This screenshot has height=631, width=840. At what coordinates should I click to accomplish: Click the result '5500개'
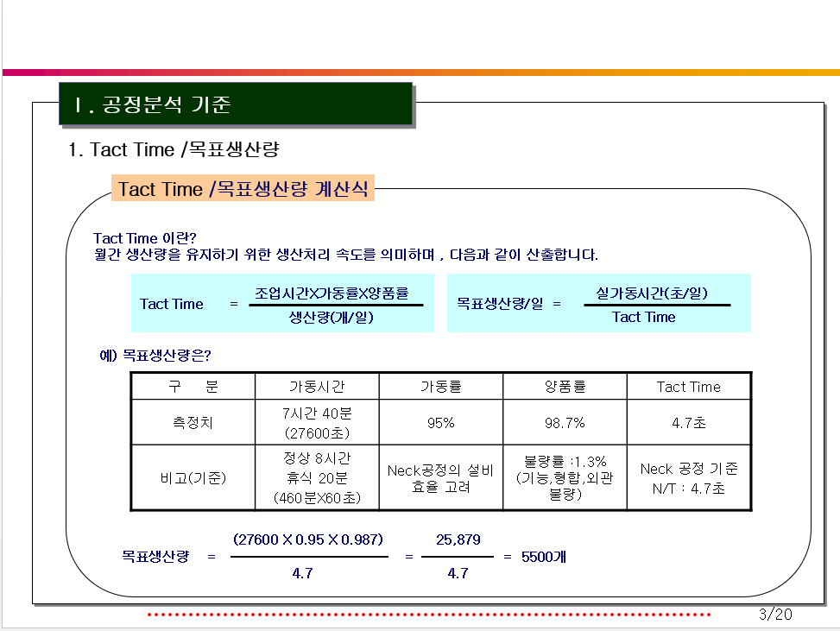click(544, 557)
